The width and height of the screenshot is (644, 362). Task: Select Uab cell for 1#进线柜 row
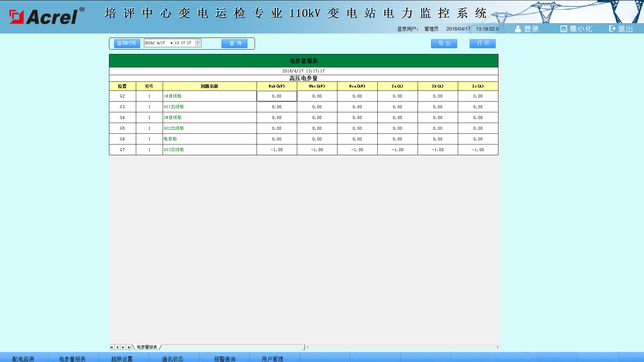277,96
